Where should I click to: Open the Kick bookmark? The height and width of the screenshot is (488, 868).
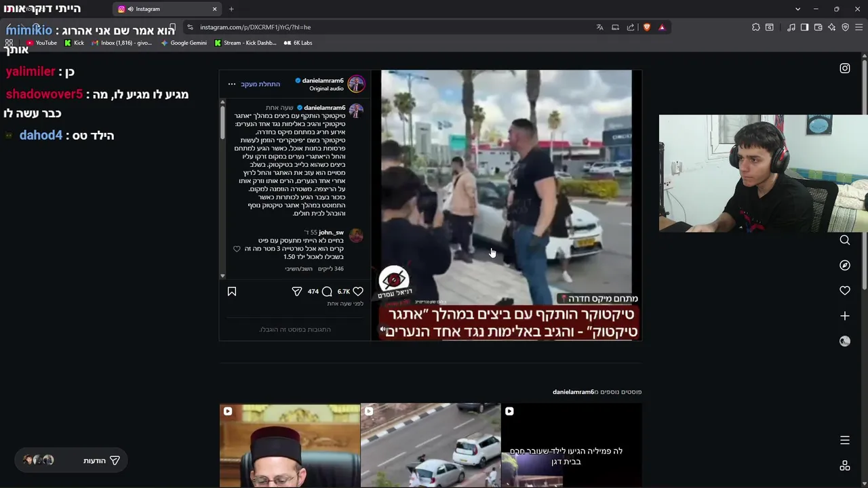[75, 43]
